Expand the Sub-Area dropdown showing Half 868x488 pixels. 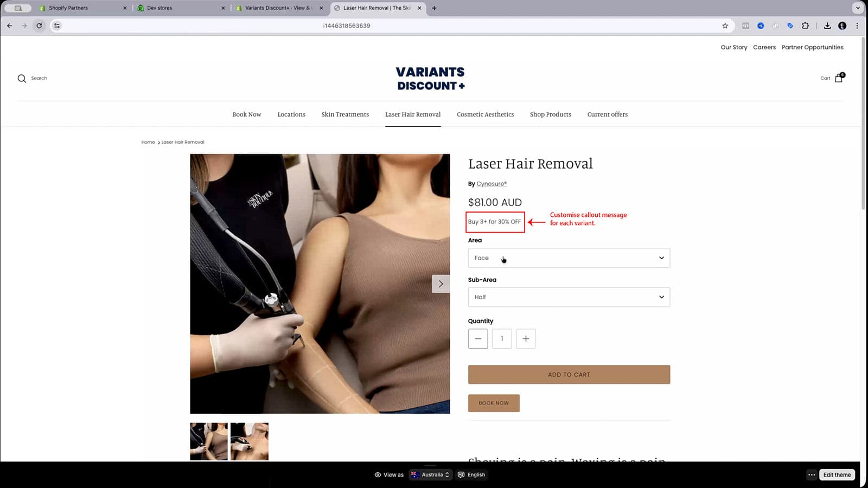(x=569, y=297)
